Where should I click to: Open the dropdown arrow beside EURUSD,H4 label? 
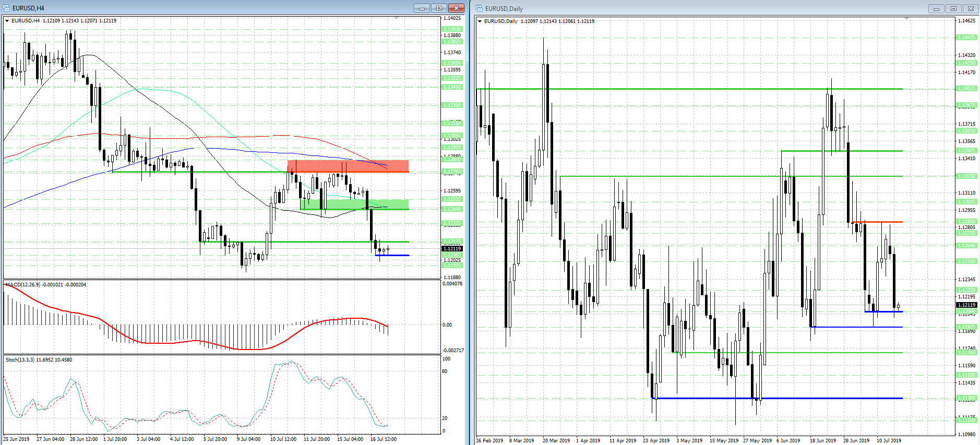click(x=7, y=21)
